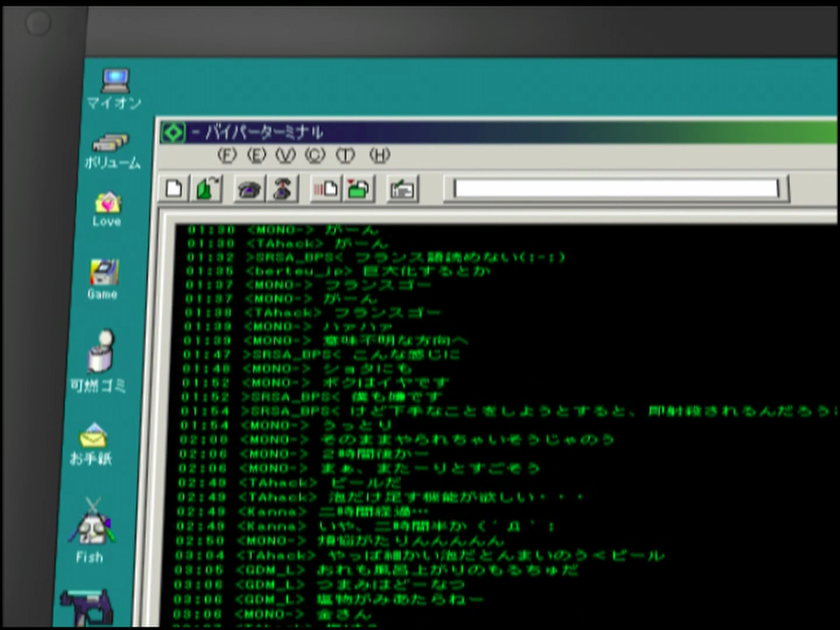
Task: Click the blank-page new connection toolbar icon
Action: tap(174, 189)
